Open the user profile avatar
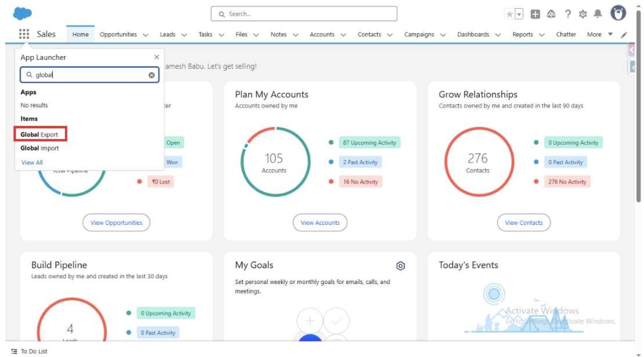Viewport: 644px width, 357px height. 618,13
